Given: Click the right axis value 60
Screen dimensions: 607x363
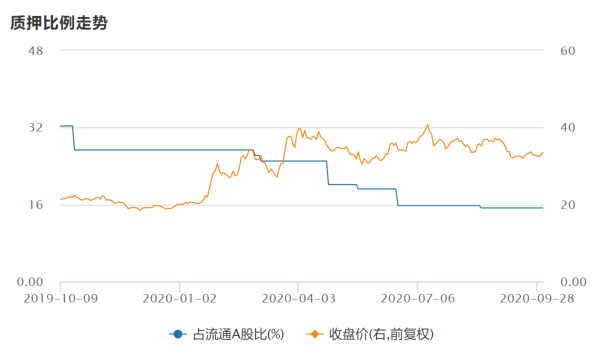Looking at the screenshot, I should click(568, 51).
